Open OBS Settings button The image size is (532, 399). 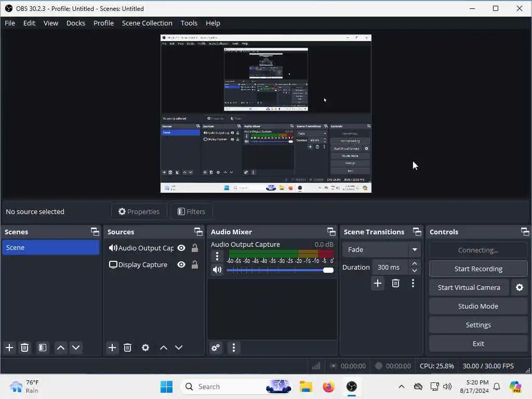478,325
